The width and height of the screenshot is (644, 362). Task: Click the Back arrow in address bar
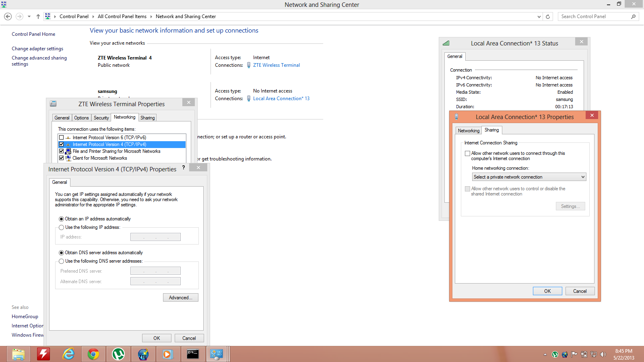click(8, 16)
